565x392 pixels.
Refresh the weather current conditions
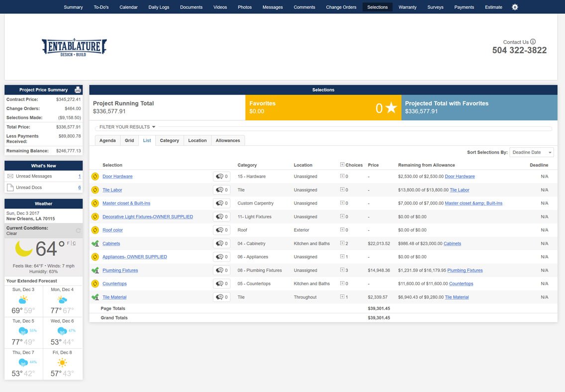click(78, 230)
